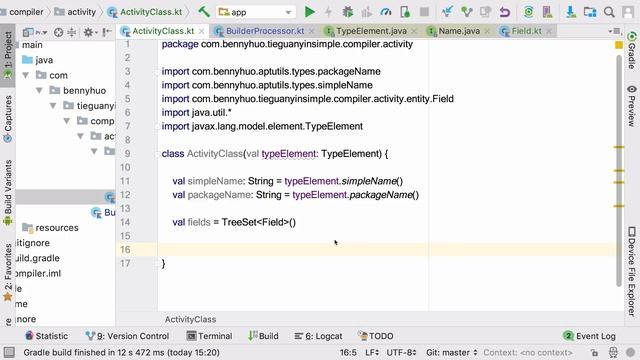The height and width of the screenshot is (360, 640).
Task: Toggle the Preview side panel
Action: pos(631,106)
